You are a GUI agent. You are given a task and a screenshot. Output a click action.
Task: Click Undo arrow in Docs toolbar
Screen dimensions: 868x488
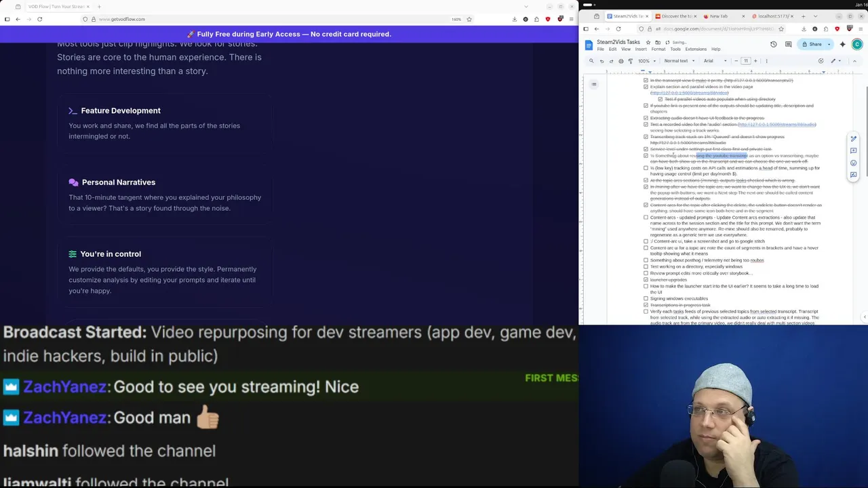click(x=601, y=61)
